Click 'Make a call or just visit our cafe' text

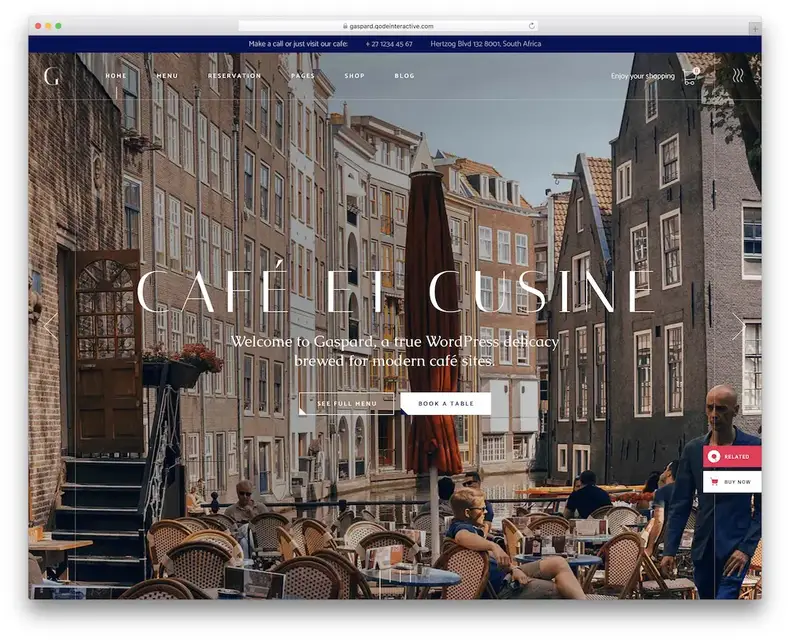[x=298, y=44]
